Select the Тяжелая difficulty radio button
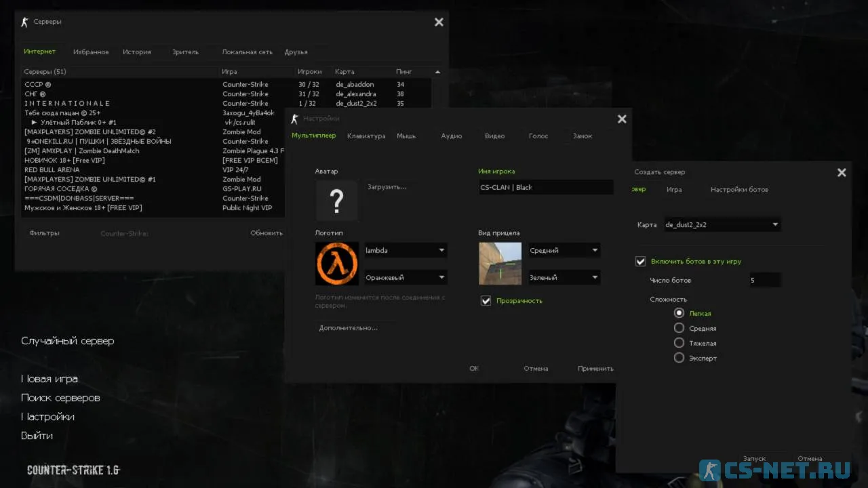This screenshot has height=488, width=868. tap(679, 343)
